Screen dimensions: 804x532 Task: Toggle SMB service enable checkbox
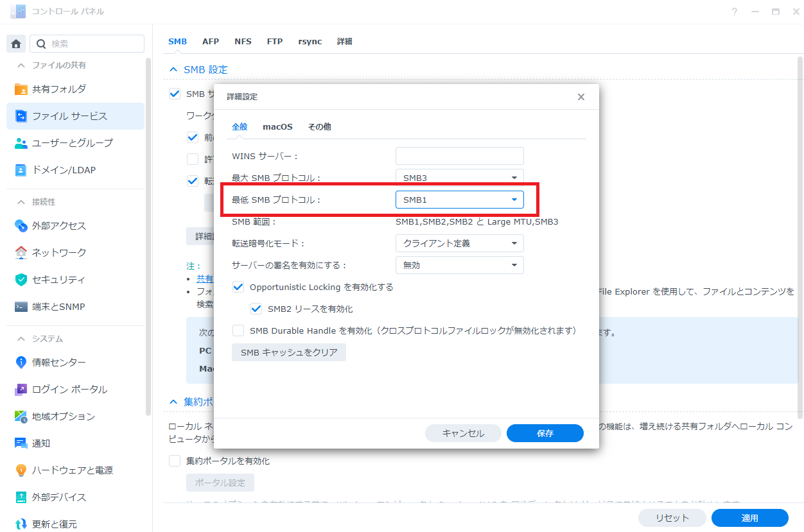(175, 94)
